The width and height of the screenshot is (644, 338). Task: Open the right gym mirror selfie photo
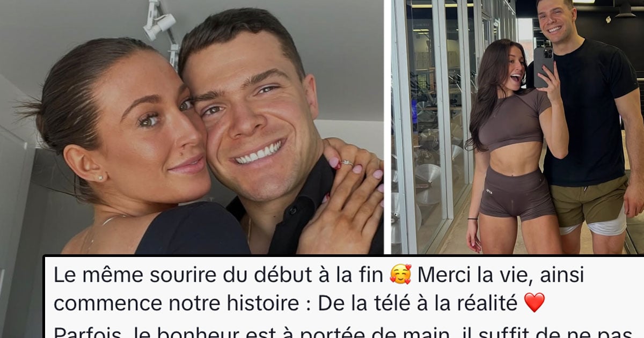tap(517, 127)
